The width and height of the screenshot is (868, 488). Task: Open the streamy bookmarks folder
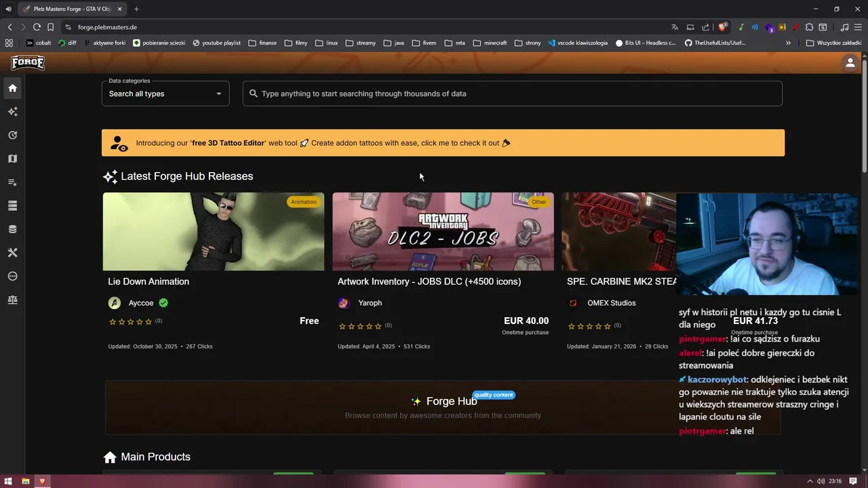click(360, 43)
